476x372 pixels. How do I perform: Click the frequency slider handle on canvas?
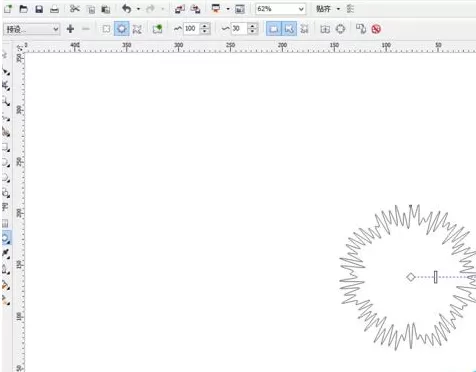click(436, 277)
